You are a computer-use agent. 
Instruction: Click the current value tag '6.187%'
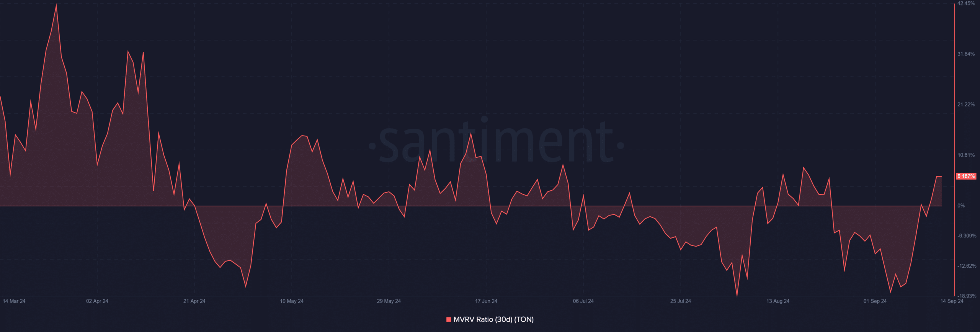(966, 176)
